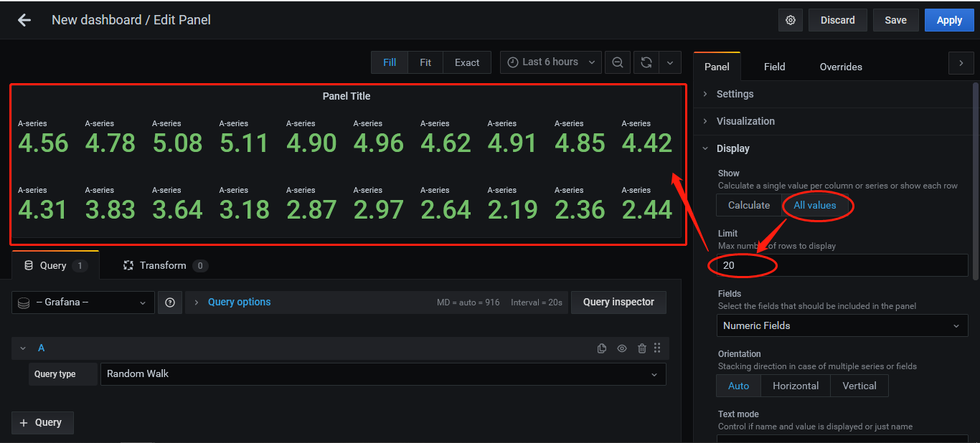Open the Numeric Fields dropdown
980x443 pixels.
point(842,325)
